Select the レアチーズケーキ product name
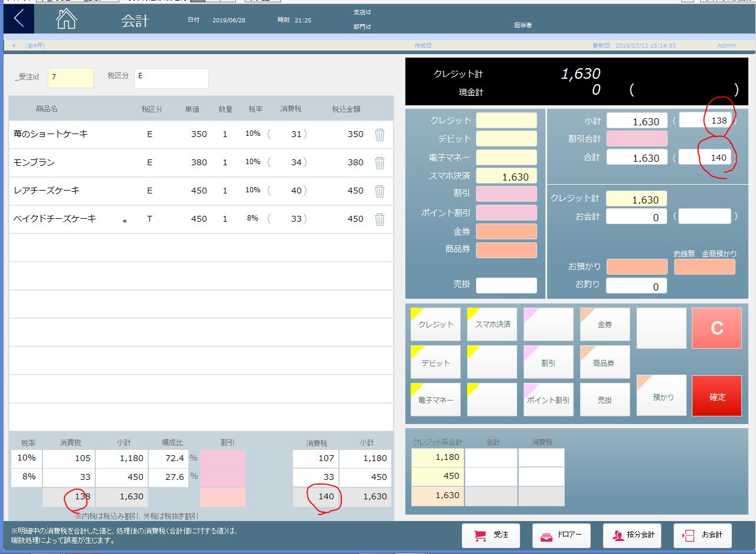 click(x=46, y=191)
